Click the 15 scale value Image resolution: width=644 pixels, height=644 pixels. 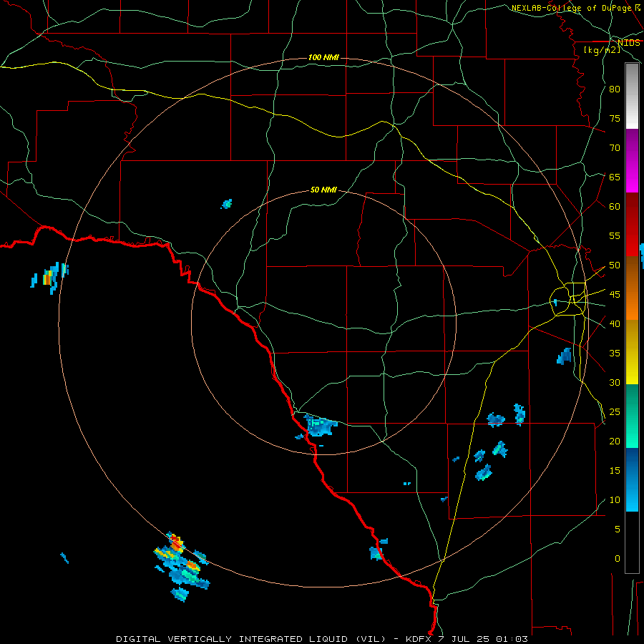[x=615, y=471]
